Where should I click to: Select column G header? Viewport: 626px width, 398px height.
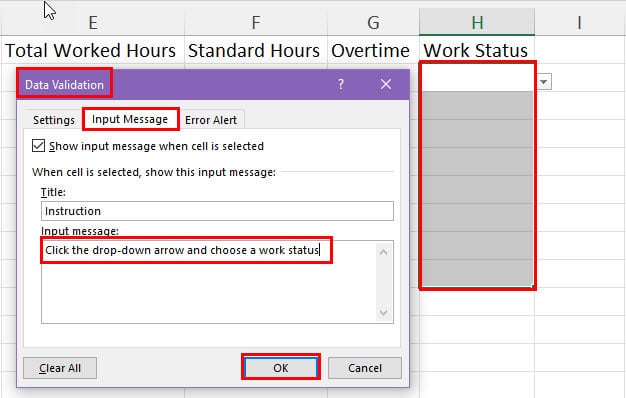coord(373,22)
